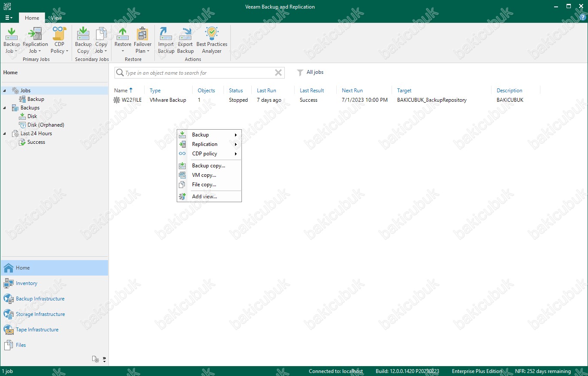Viewport: 588px width, 376px height.
Task: Open the Inventory navigation pane
Action: [x=54, y=283]
